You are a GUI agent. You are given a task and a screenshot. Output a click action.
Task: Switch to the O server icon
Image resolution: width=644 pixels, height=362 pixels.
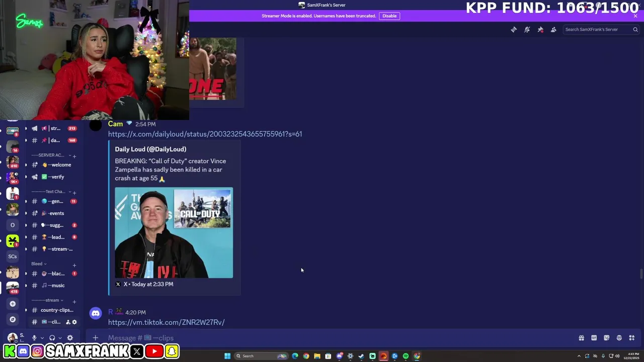click(13, 225)
